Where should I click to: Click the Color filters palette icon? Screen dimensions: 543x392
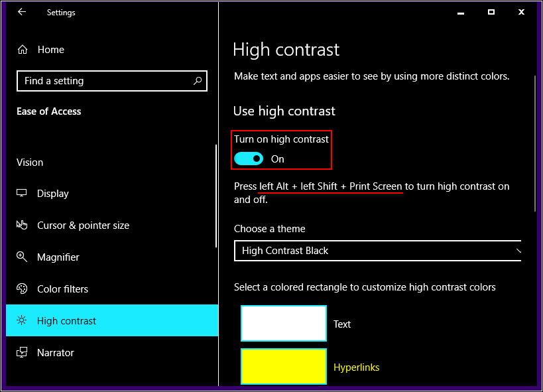pos(21,289)
